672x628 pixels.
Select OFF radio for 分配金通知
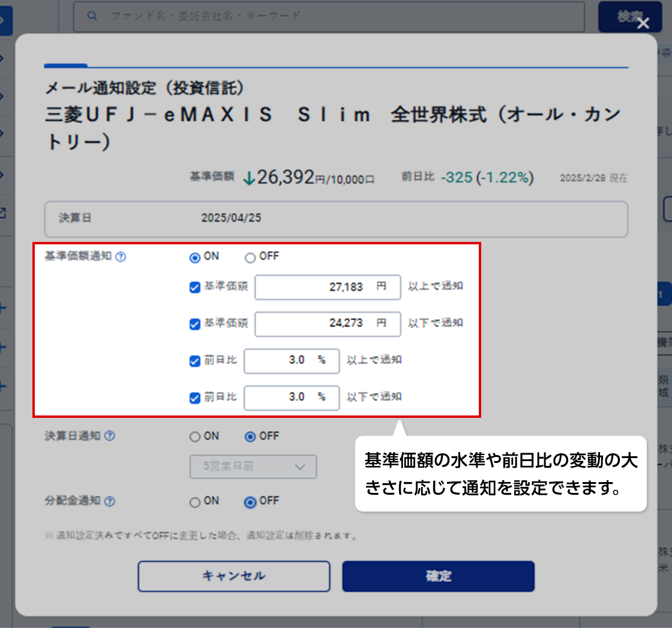click(x=250, y=502)
